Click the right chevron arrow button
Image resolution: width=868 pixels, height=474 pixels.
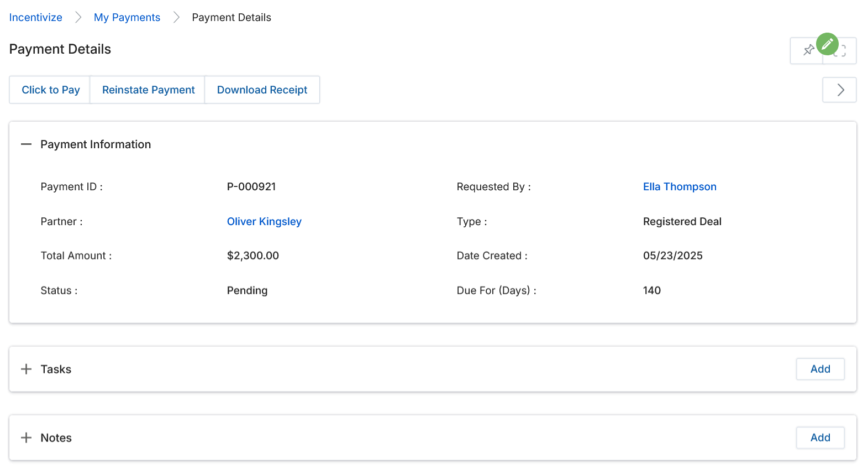pyautogui.click(x=840, y=90)
